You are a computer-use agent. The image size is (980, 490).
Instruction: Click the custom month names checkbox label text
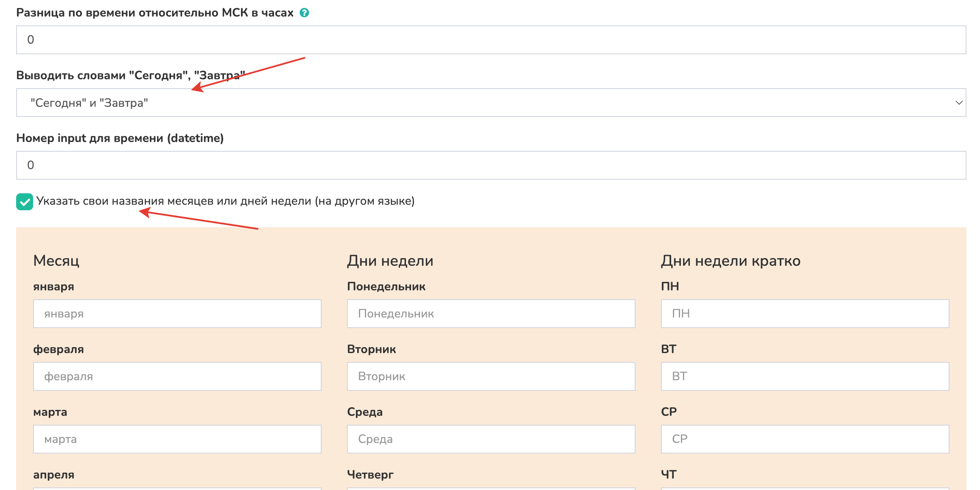pyautogui.click(x=225, y=201)
